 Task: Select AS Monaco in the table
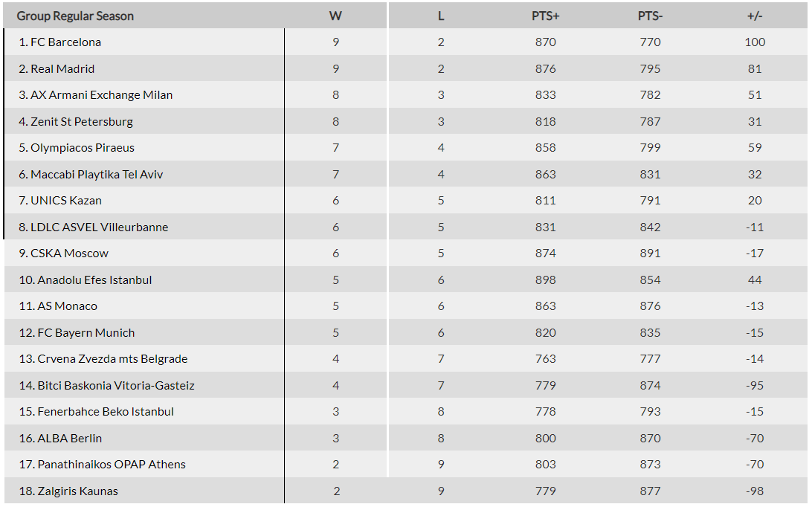(67, 306)
